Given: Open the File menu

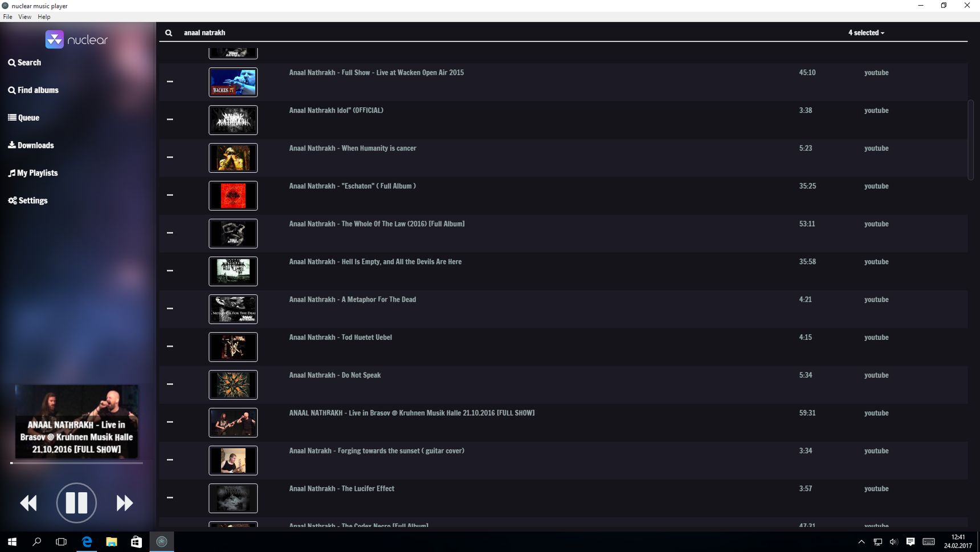Looking at the screenshot, I should [x=7, y=17].
